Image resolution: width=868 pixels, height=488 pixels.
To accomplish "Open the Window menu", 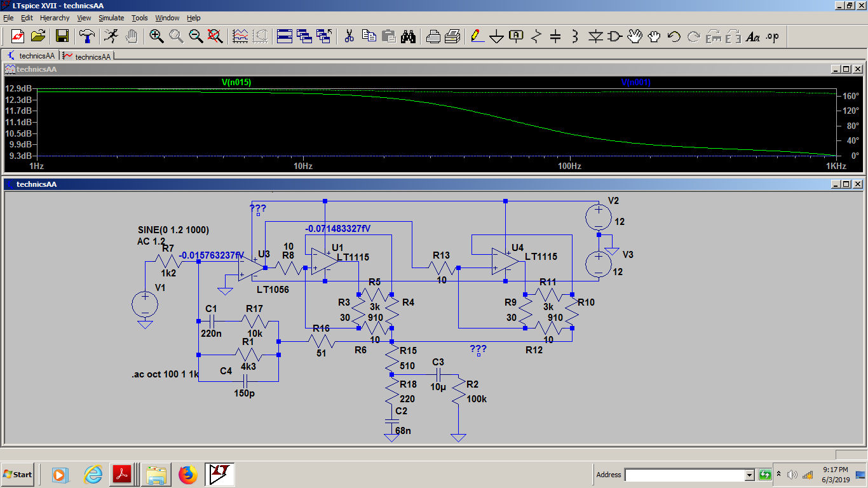I will point(167,18).
